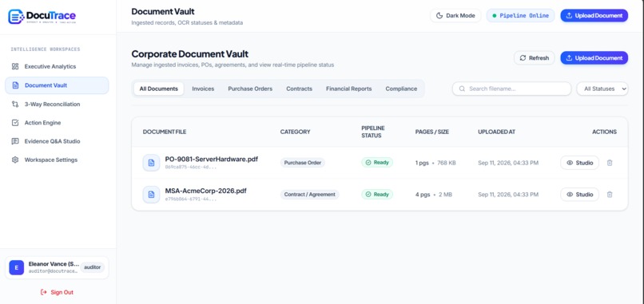Open Workspace Settings
Screen dimensions: 644x304
click(57, 160)
